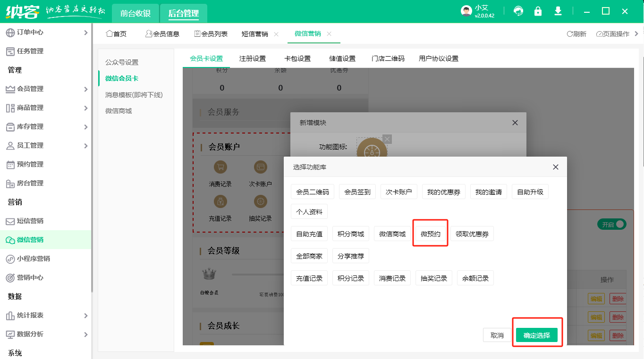Confirm with the 确定选择 button

tap(537, 335)
